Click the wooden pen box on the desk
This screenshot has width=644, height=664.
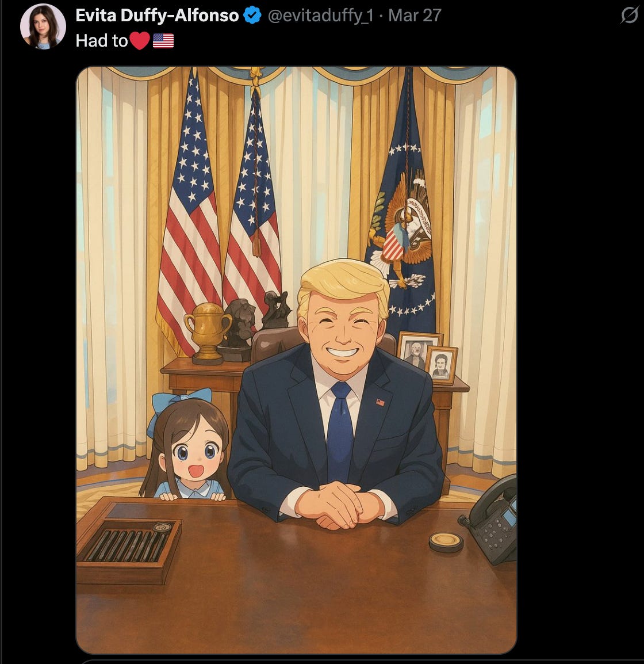128,541
